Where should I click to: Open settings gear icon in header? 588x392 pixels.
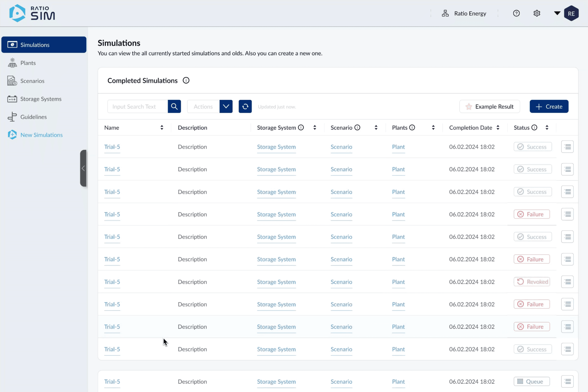[537, 13]
